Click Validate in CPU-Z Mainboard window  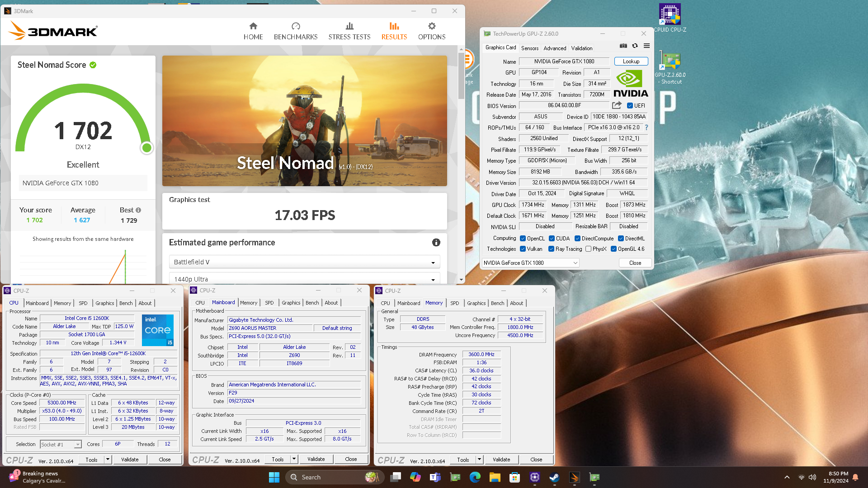tap(316, 459)
